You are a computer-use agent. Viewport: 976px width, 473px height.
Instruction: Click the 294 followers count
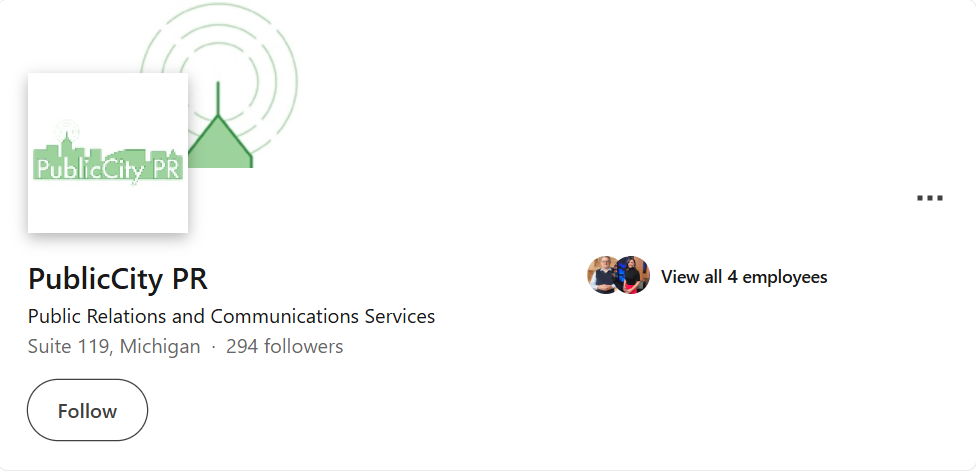tap(284, 346)
